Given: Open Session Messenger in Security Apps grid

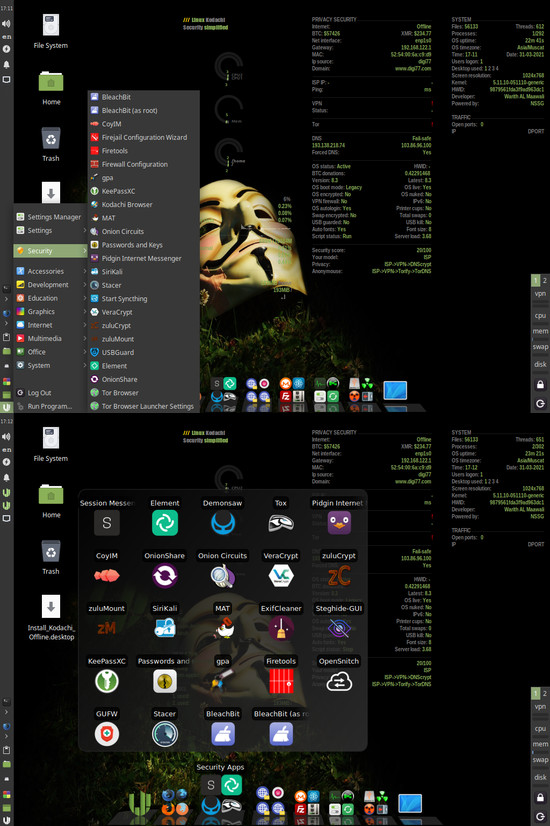Looking at the screenshot, I should [106, 523].
